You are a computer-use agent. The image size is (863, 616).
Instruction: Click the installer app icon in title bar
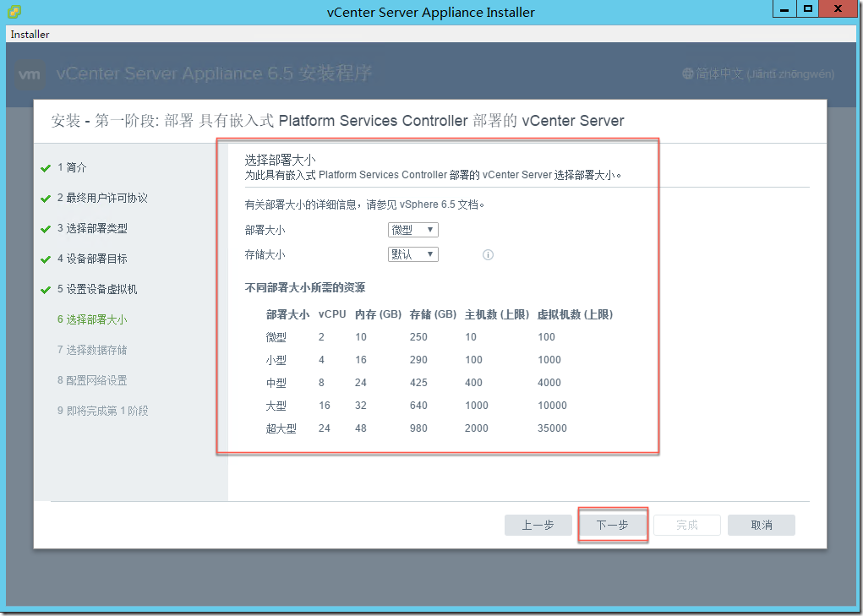tap(14, 12)
